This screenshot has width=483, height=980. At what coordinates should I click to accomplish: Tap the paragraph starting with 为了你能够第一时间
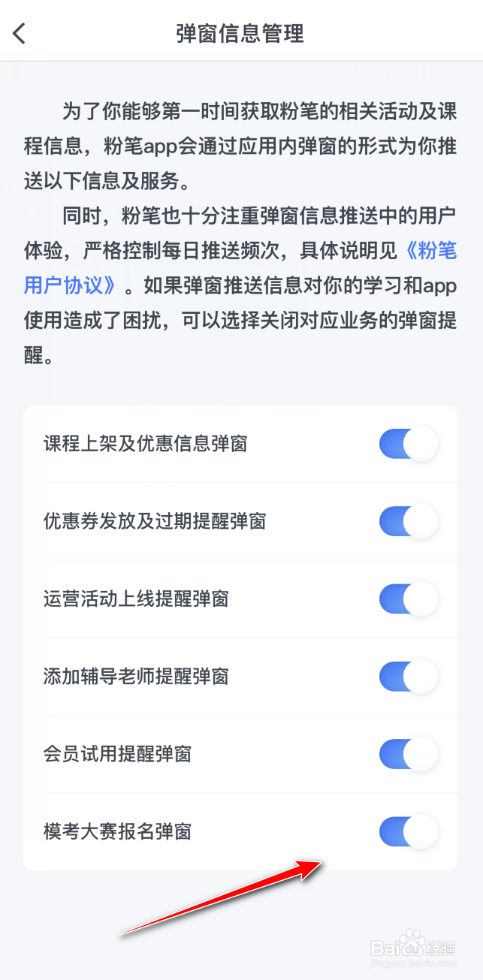pyautogui.click(x=240, y=146)
